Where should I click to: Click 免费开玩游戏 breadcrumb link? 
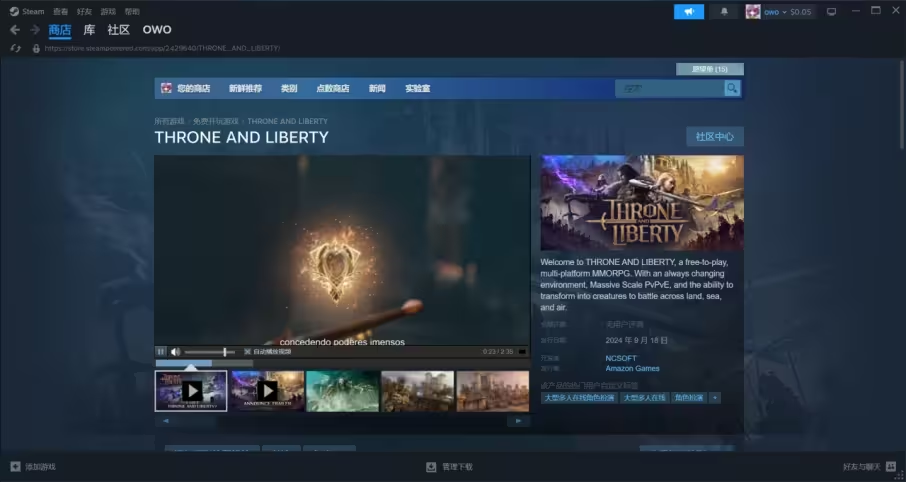[216, 121]
